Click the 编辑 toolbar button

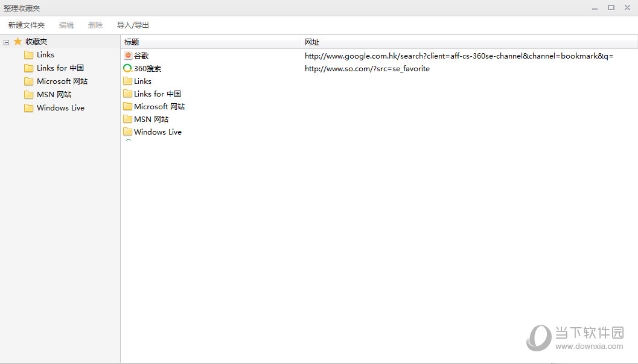(x=66, y=25)
